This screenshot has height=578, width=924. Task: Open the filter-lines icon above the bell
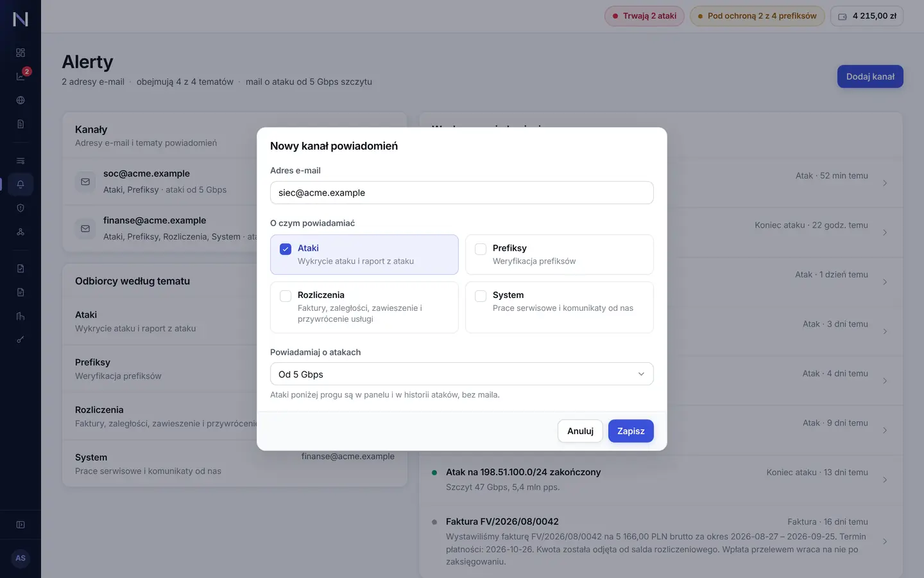click(x=21, y=161)
